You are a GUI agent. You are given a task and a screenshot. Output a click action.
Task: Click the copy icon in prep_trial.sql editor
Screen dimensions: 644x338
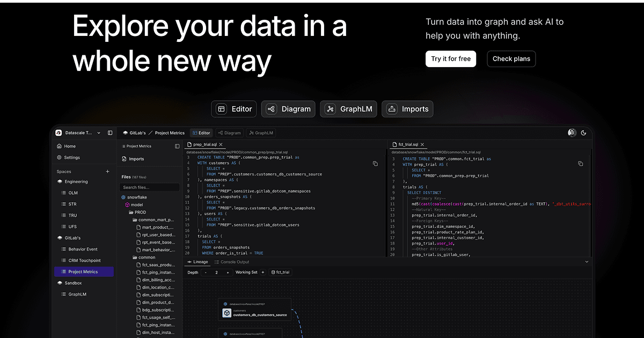click(375, 164)
